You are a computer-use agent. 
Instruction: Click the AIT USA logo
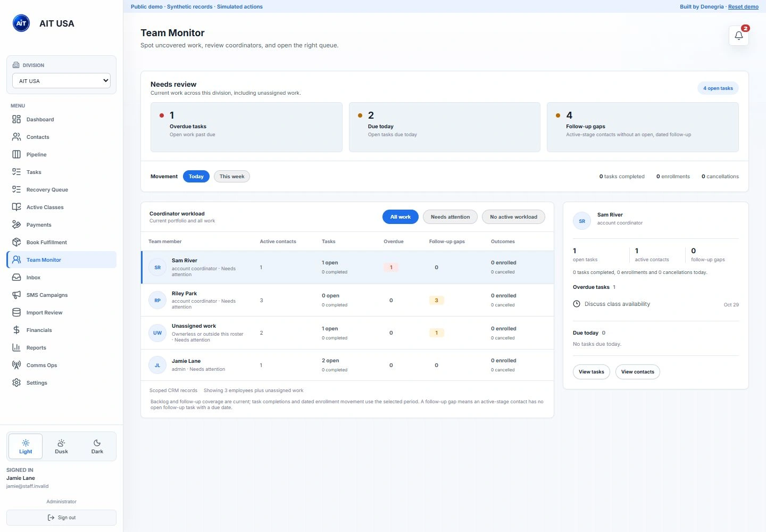(x=21, y=23)
